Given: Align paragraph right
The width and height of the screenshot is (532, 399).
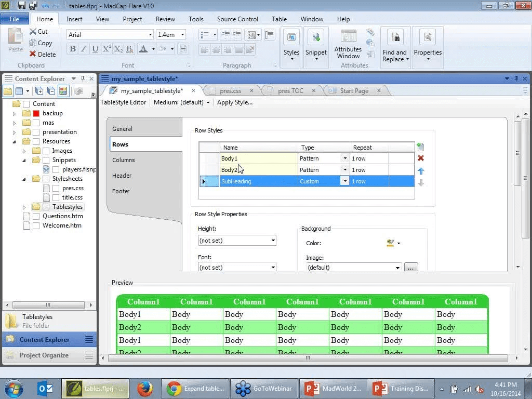Looking at the screenshot, I should click(228, 49).
